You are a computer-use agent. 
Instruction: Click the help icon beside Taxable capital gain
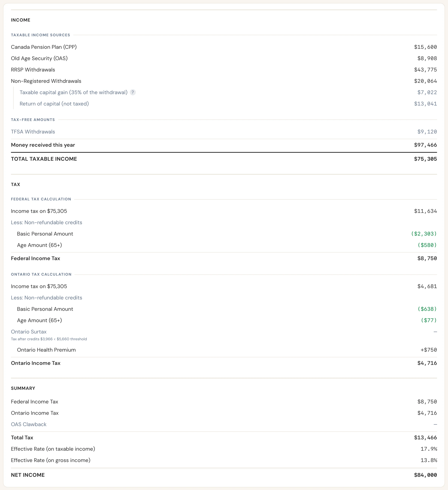pyautogui.click(x=133, y=92)
